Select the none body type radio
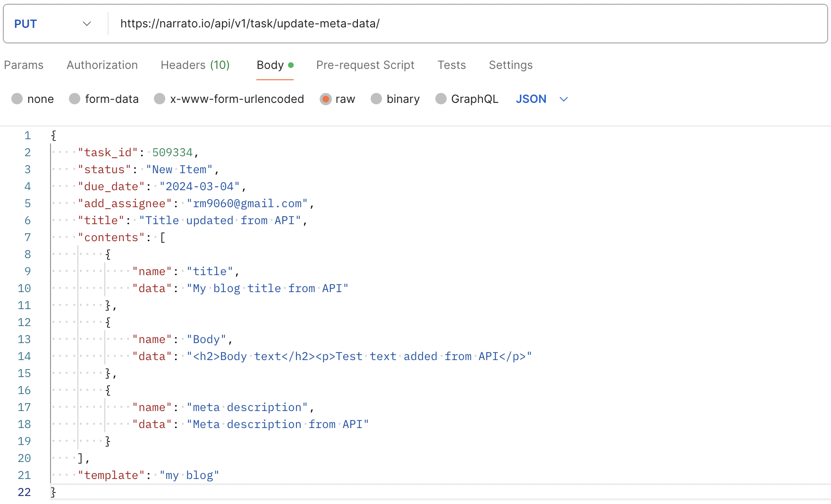The width and height of the screenshot is (831, 504). point(17,99)
